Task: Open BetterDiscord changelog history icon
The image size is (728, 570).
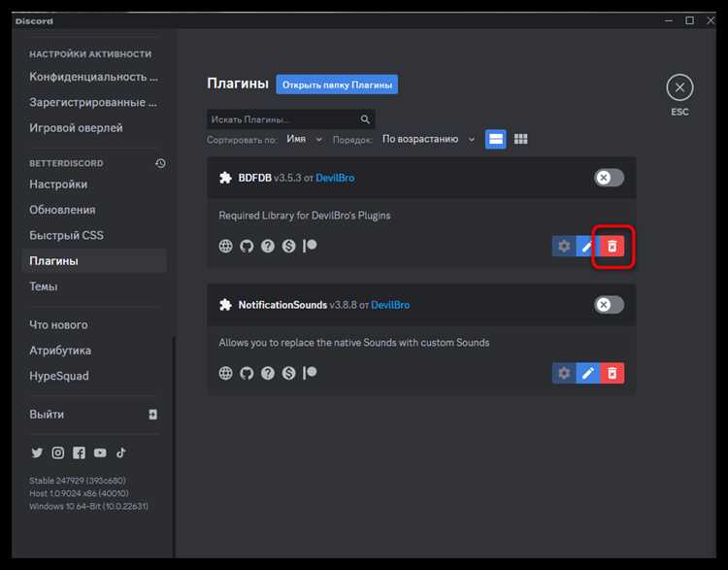Action: click(x=160, y=163)
